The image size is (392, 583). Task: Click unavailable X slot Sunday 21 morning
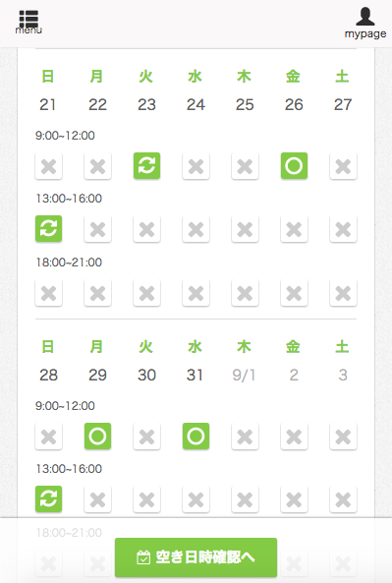point(49,166)
